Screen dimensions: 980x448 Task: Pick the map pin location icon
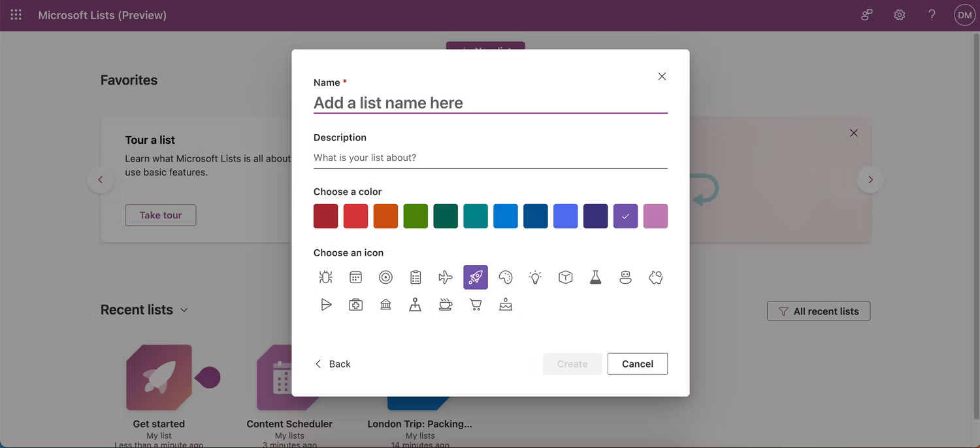[416, 305]
